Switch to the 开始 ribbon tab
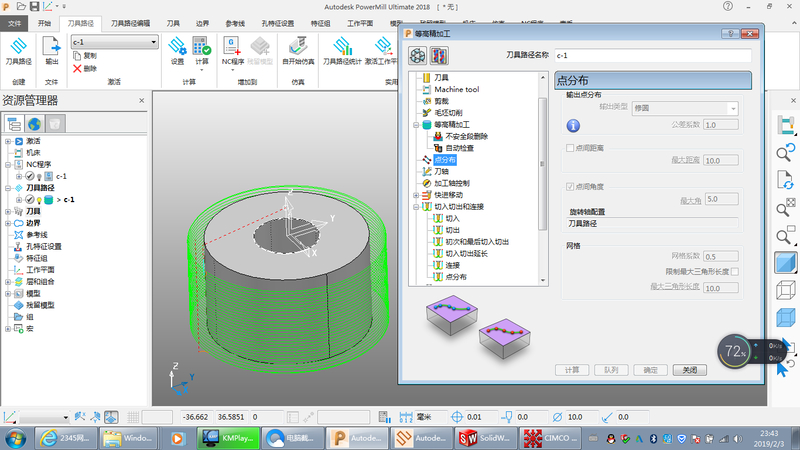The image size is (800, 450). coord(44,22)
